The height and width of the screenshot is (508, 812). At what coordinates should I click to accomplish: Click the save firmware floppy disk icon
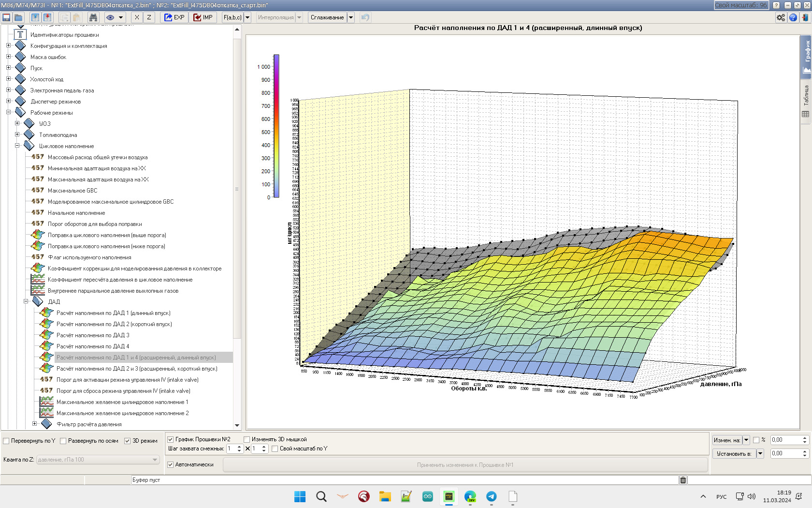pyautogui.click(x=6, y=17)
